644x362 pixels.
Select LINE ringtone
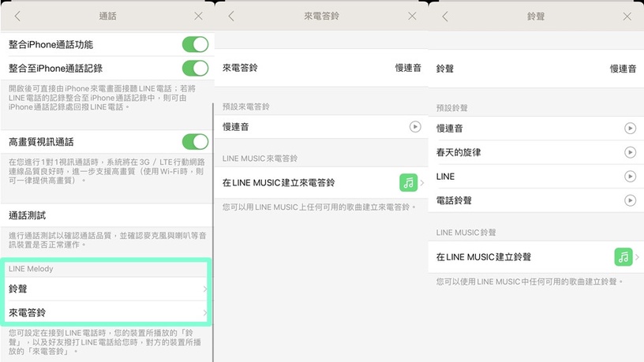pos(536,177)
